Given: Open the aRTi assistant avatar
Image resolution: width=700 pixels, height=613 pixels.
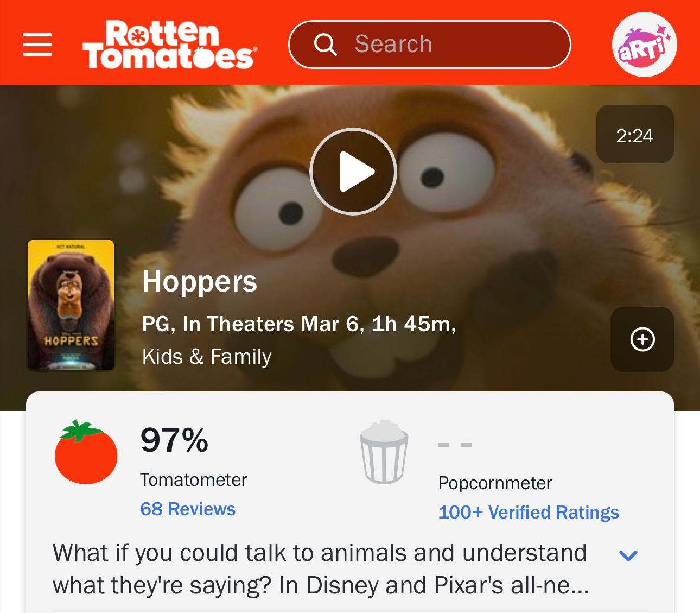Looking at the screenshot, I should pos(644,45).
